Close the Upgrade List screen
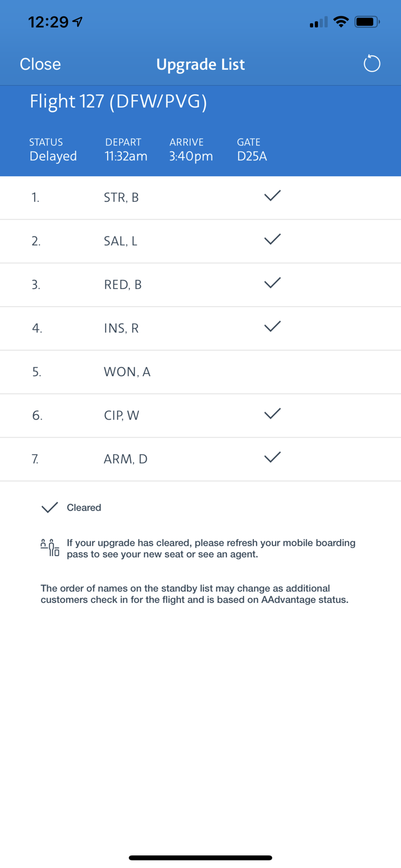Image resolution: width=401 pixels, height=868 pixels. click(40, 64)
